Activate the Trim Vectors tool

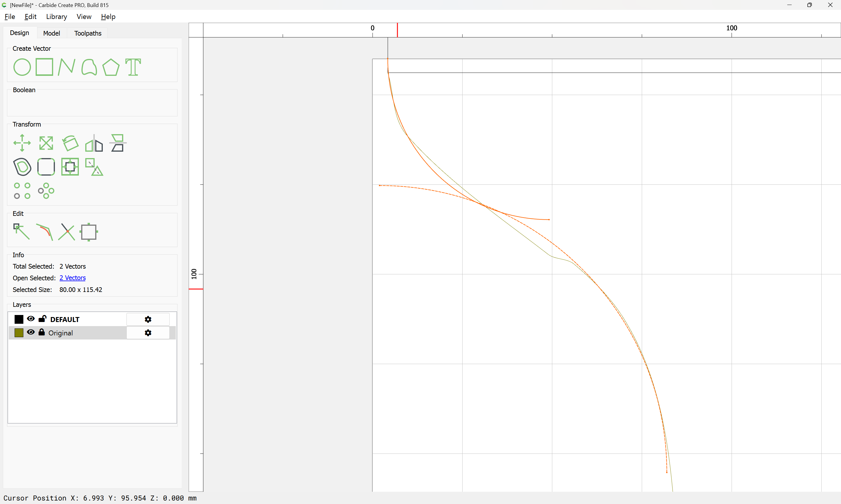click(66, 232)
